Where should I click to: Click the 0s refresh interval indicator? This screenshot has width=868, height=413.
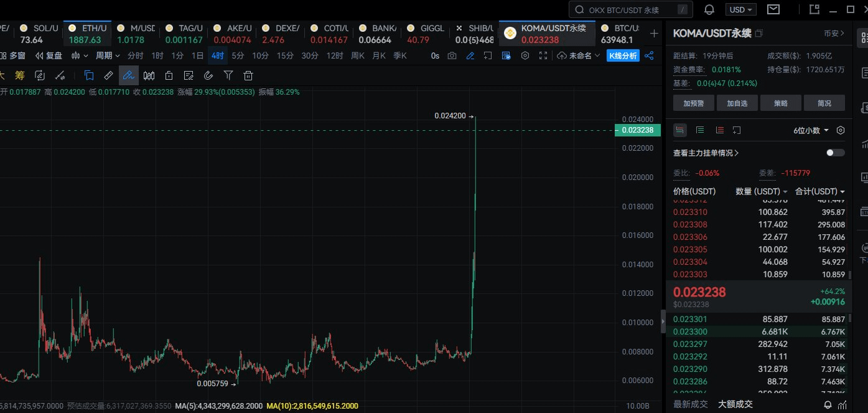pyautogui.click(x=435, y=55)
